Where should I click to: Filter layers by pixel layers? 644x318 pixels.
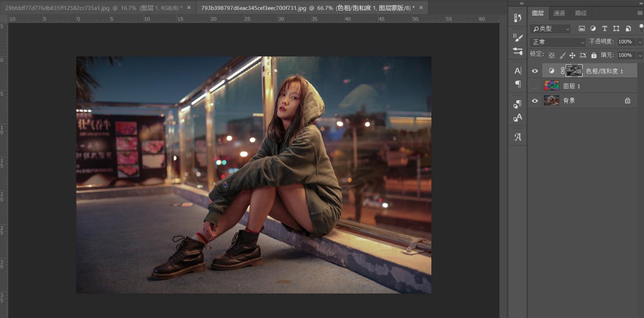point(582,28)
